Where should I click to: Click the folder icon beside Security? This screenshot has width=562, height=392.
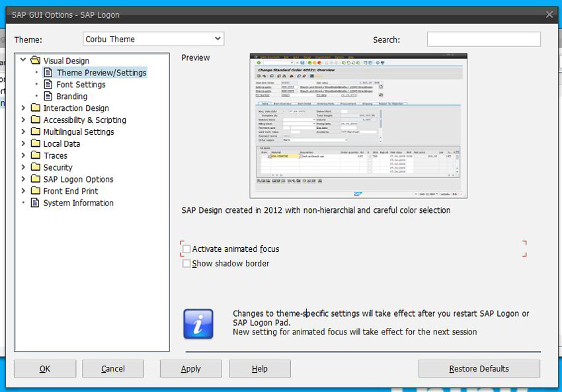[x=36, y=167]
